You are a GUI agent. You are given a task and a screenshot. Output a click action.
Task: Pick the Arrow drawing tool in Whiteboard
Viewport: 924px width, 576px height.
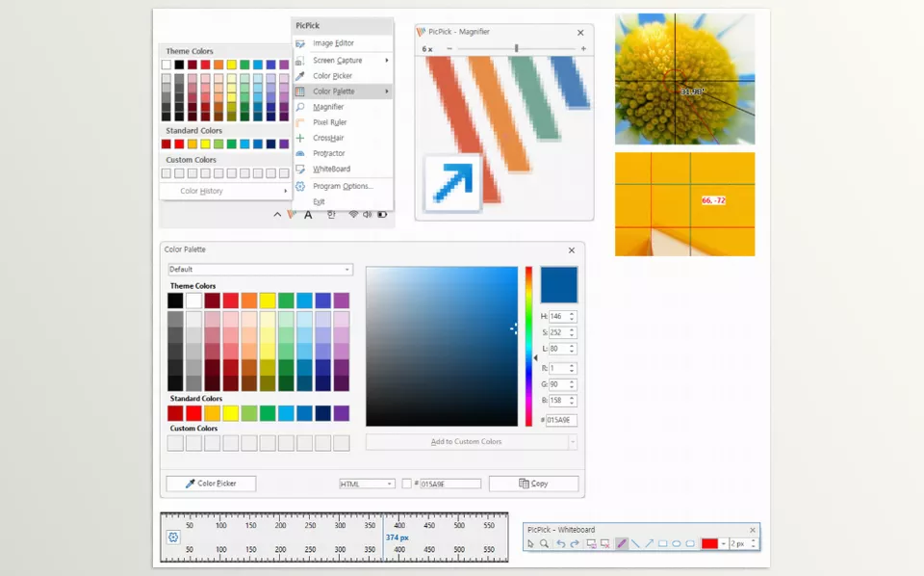648,543
